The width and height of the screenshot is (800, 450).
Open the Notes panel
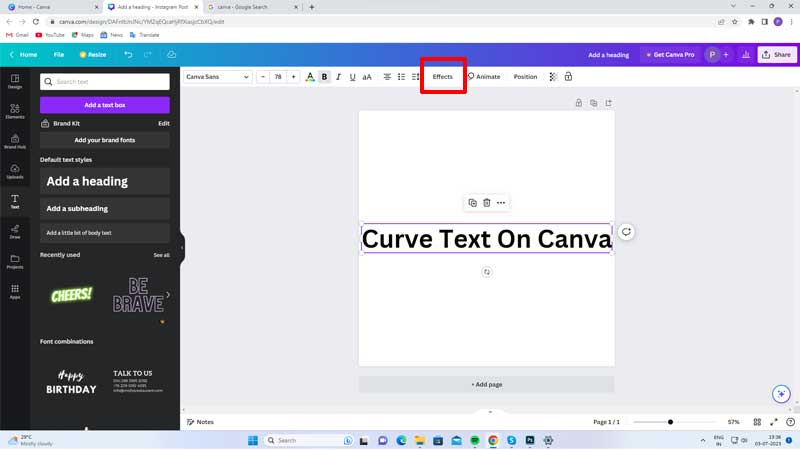200,422
